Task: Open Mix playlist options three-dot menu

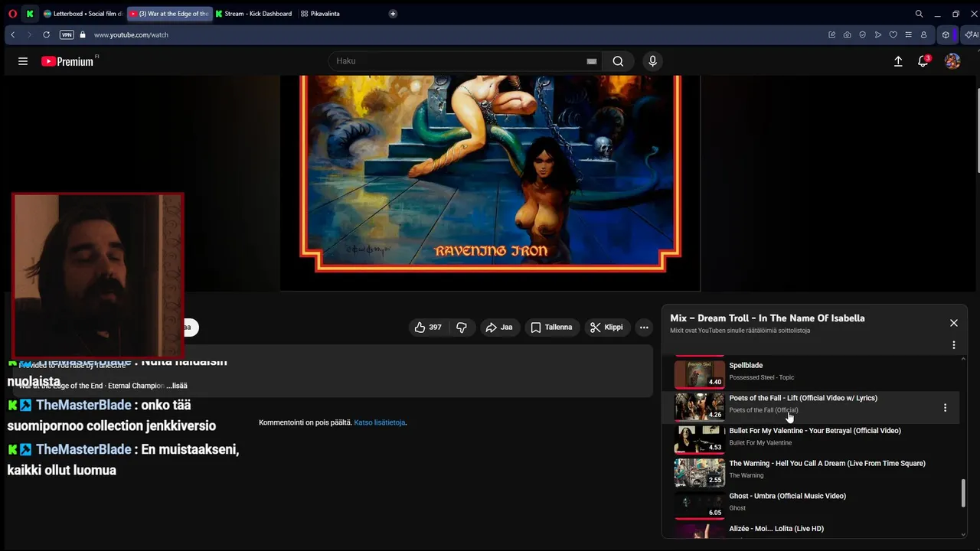Action: coord(954,345)
